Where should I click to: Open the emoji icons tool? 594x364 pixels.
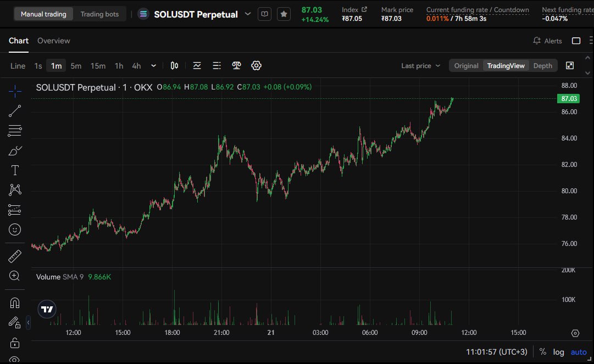point(15,229)
